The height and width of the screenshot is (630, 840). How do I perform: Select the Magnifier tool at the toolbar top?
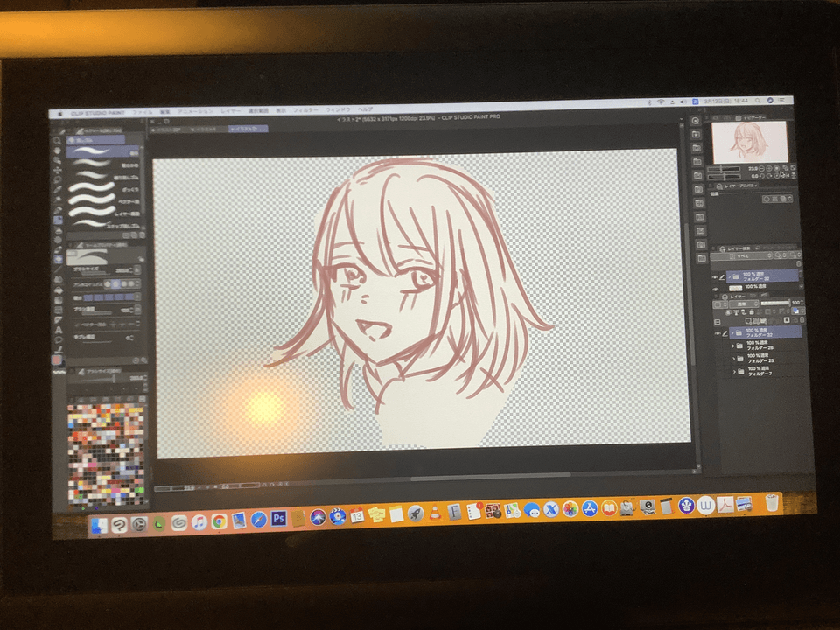[x=56, y=140]
